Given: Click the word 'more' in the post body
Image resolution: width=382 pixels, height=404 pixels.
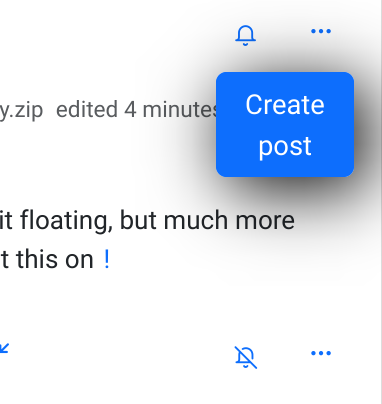Looking at the screenshot, I should (x=265, y=221).
